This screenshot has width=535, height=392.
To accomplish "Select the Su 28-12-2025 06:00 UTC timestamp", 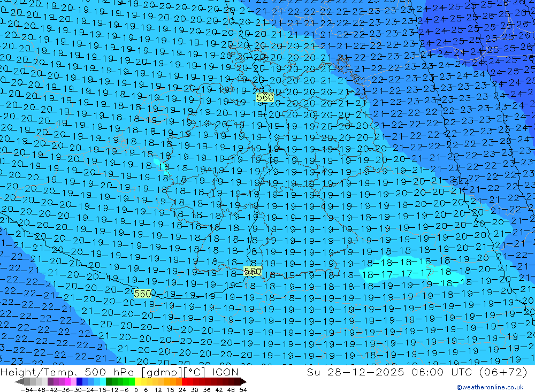I will (x=417, y=372).
